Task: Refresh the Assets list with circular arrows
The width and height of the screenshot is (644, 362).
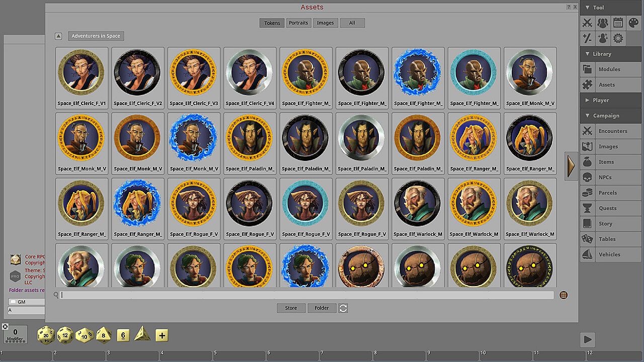Action: [x=343, y=308]
